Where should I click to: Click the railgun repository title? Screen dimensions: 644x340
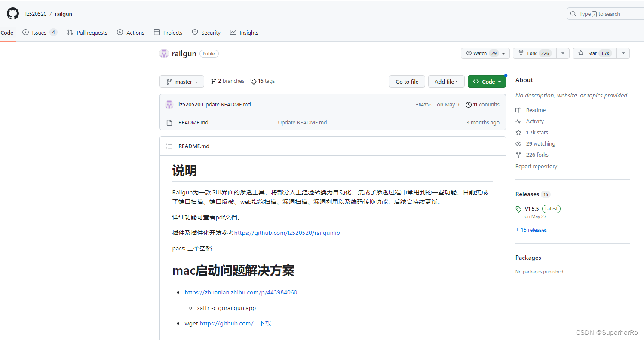click(184, 54)
